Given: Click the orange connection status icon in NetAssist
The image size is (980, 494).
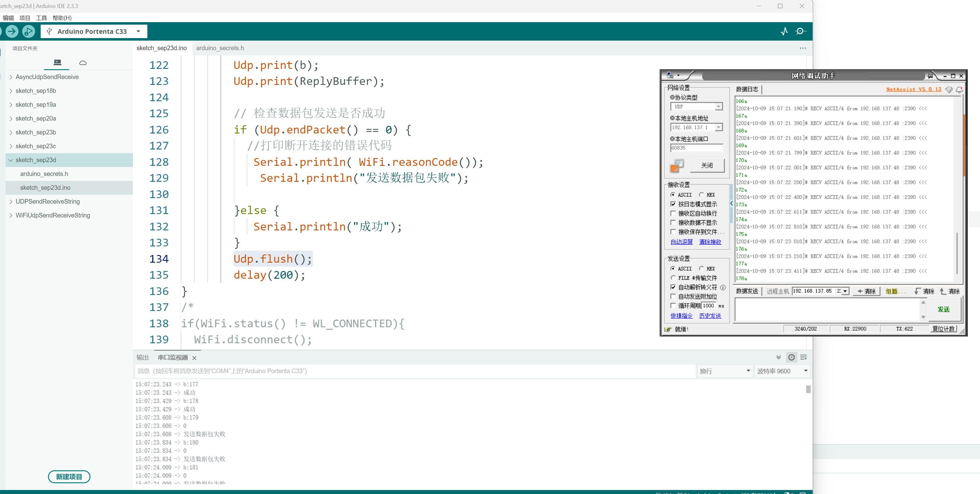Looking at the screenshot, I should (676, 166).
